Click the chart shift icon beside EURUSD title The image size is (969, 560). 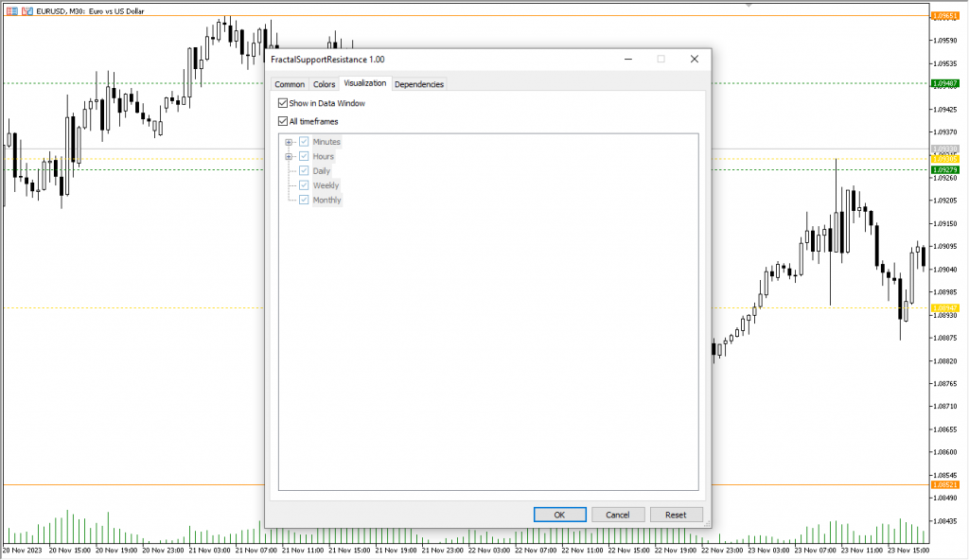click(26, 9)
